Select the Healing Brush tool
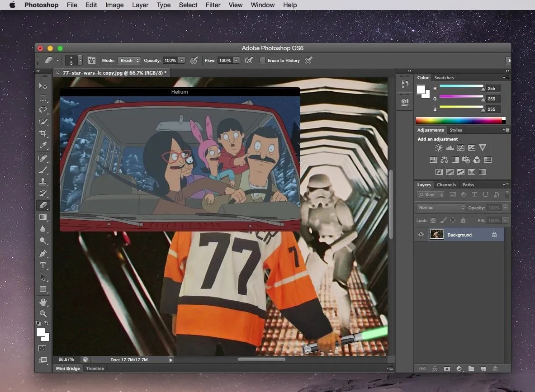The height and width of the screenshot is (392, 535). click(x=43, y=158)
